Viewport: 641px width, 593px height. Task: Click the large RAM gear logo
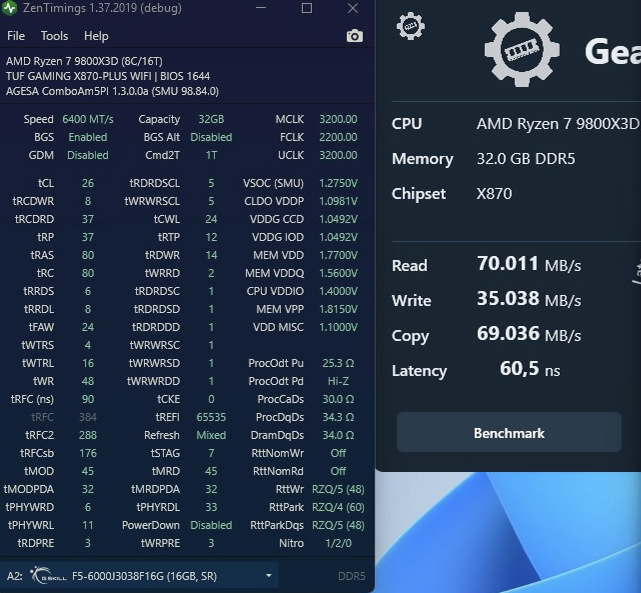click(522, 49)
